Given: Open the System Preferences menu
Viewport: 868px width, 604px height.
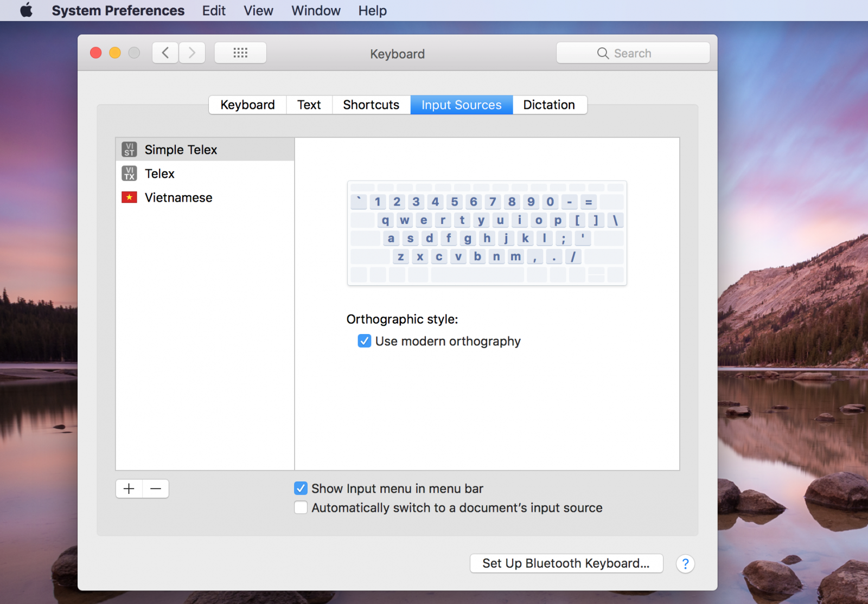Looking at the screenshot, I should click(118, 10).
